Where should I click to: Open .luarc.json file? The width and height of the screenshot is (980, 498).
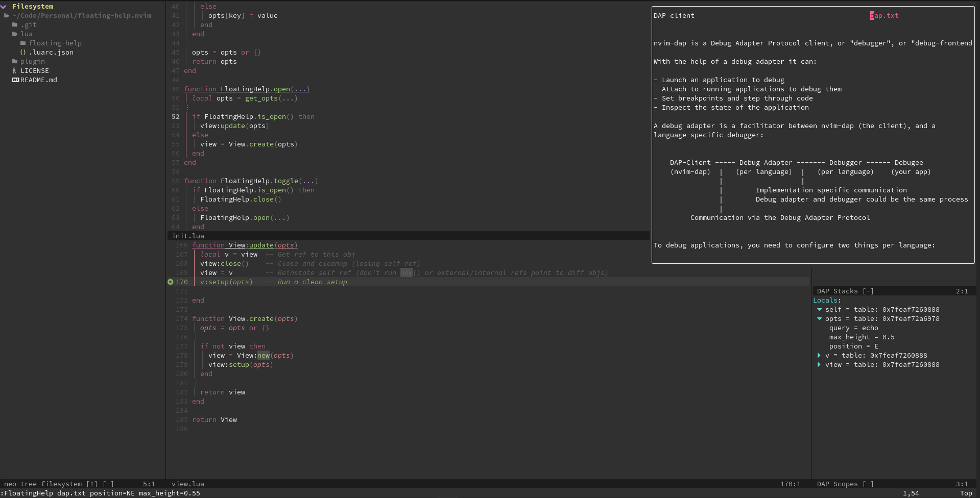point(51,52)
